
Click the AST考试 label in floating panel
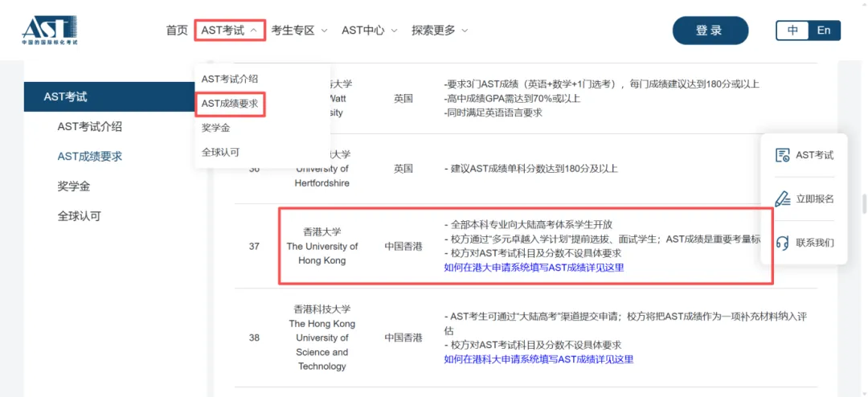coord(815,156)
